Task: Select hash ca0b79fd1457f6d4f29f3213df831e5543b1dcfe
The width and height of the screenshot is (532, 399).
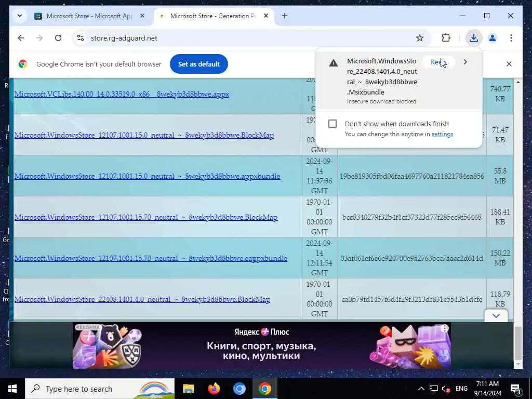Action: coord(411,299)
